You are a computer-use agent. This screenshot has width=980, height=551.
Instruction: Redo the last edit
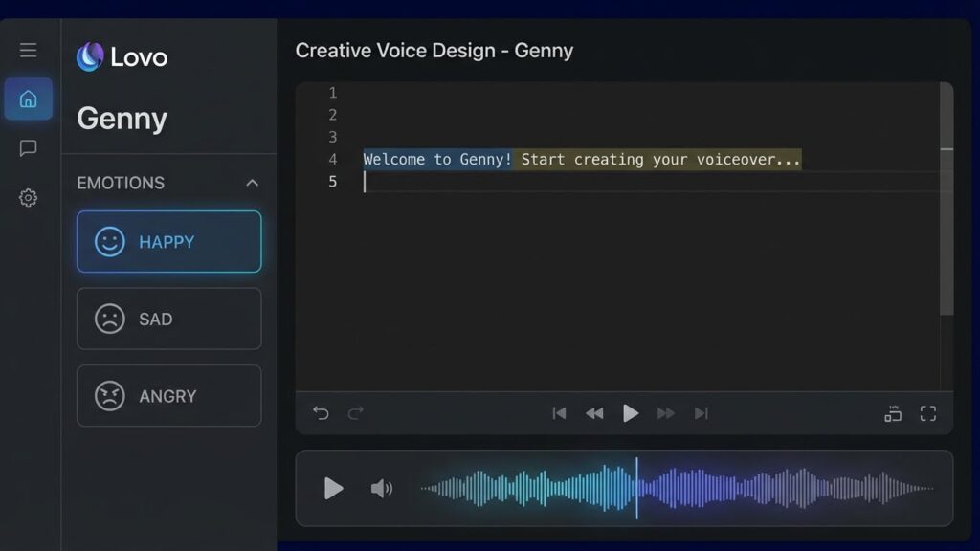[x=356, y=413]
